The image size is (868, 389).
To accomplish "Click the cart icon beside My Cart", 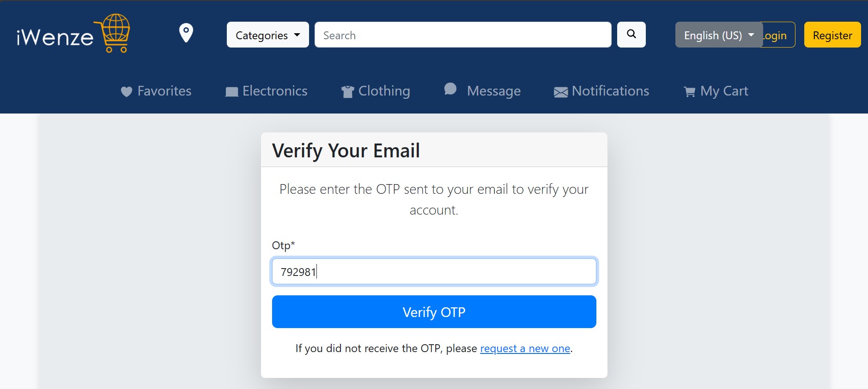I will click(x=689, y=92).
